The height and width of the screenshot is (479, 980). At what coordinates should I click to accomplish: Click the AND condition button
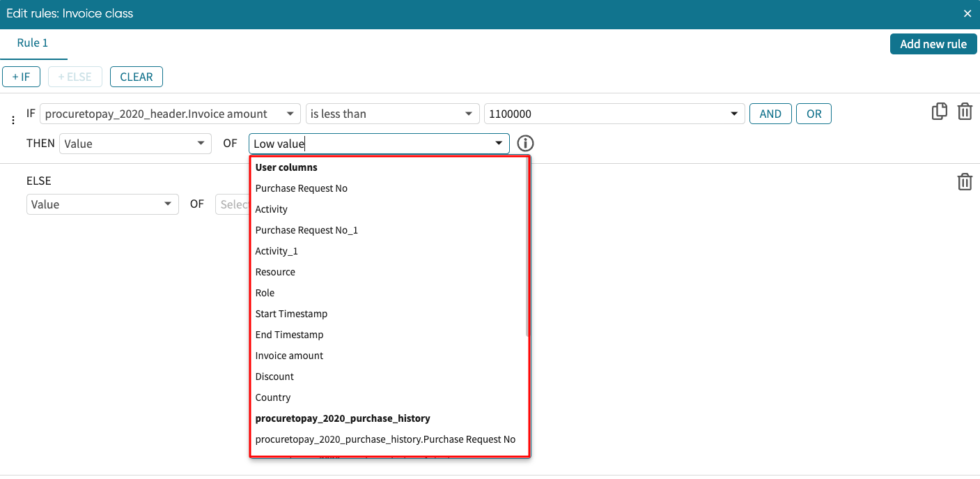click(770, 114)
